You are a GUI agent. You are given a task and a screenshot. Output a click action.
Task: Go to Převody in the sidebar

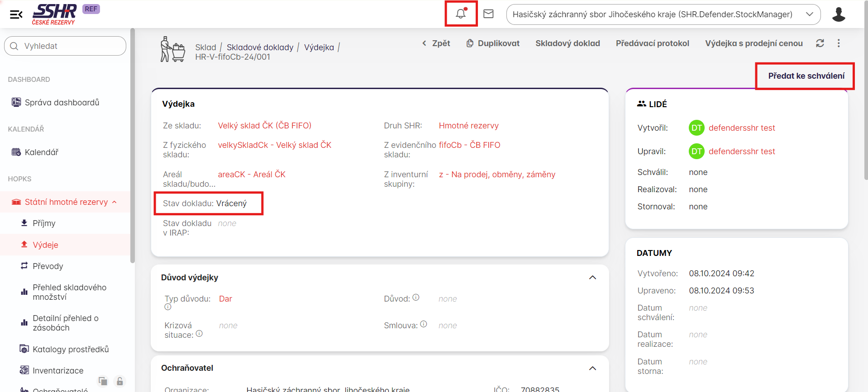coord(48,266)
